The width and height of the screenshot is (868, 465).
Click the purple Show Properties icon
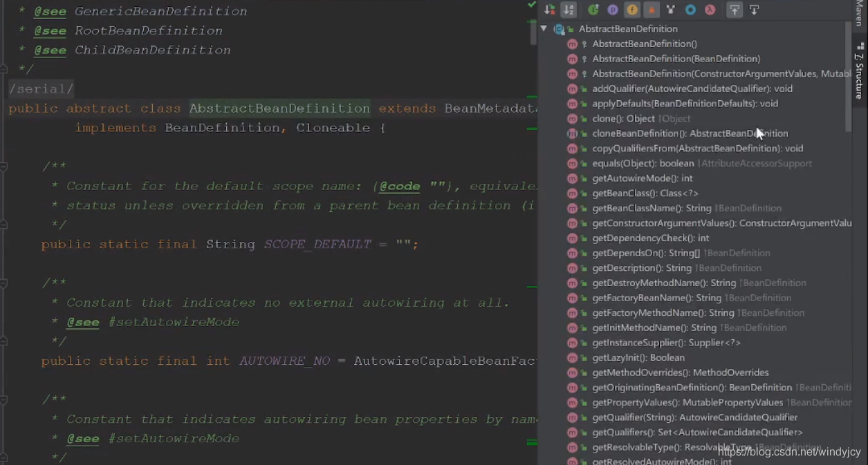tap(613, 10)
